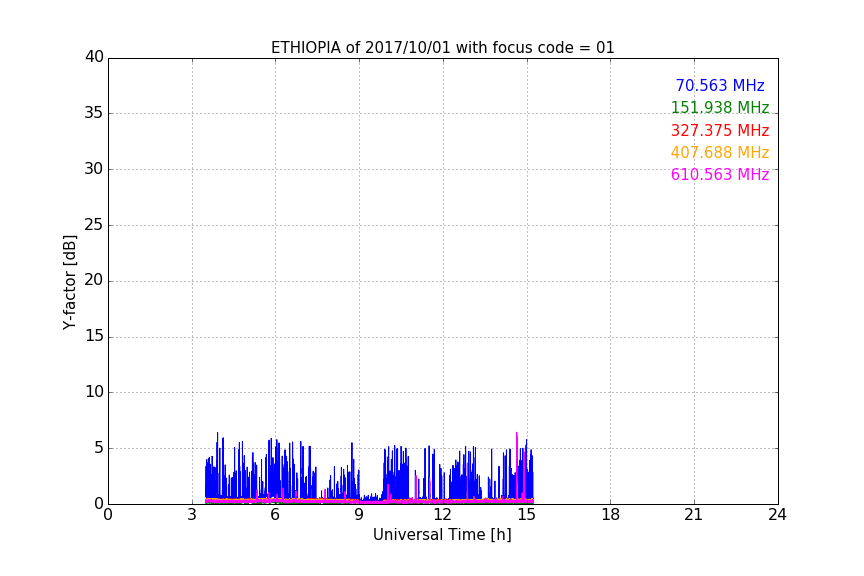
Task: Click the x-axis tick label 3
Action: pyautogui.click(x=192, y=515)
